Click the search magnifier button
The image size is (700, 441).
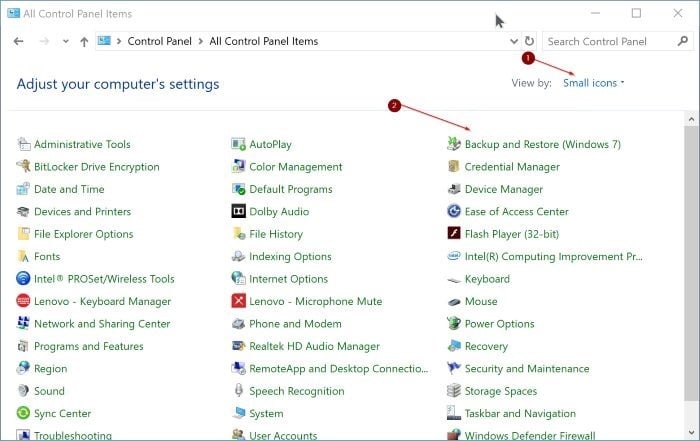[683, 41]
